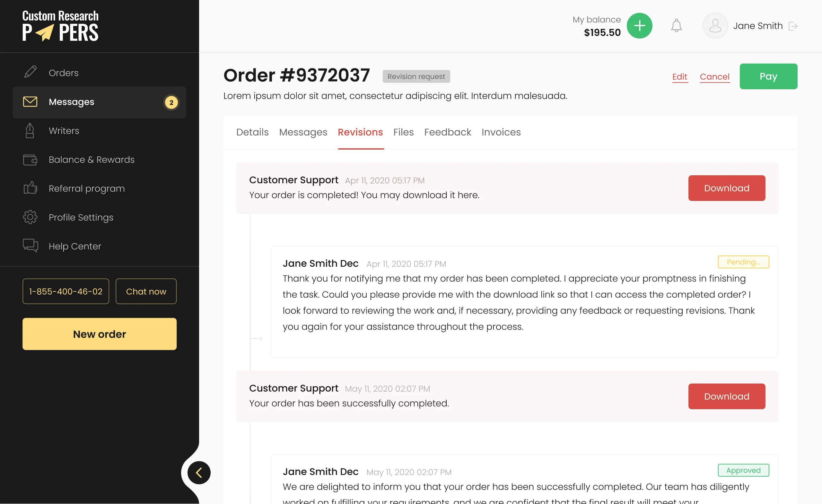Open Referral program thumbs-up icon
Image resolution: width=822 pixels, height=504 pixels.
[30, 188]
